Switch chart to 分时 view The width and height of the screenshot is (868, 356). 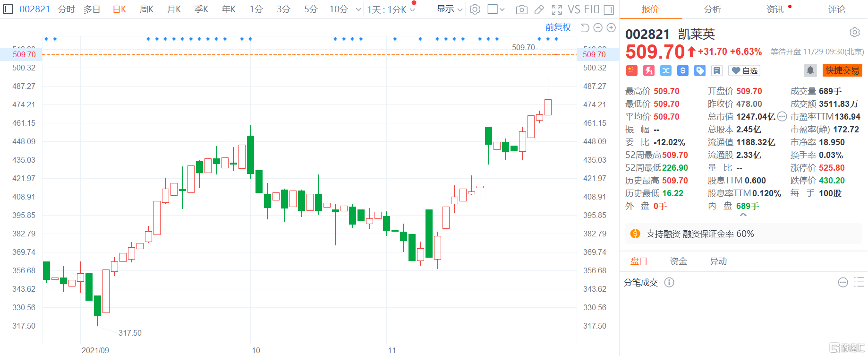coord(67,9)
